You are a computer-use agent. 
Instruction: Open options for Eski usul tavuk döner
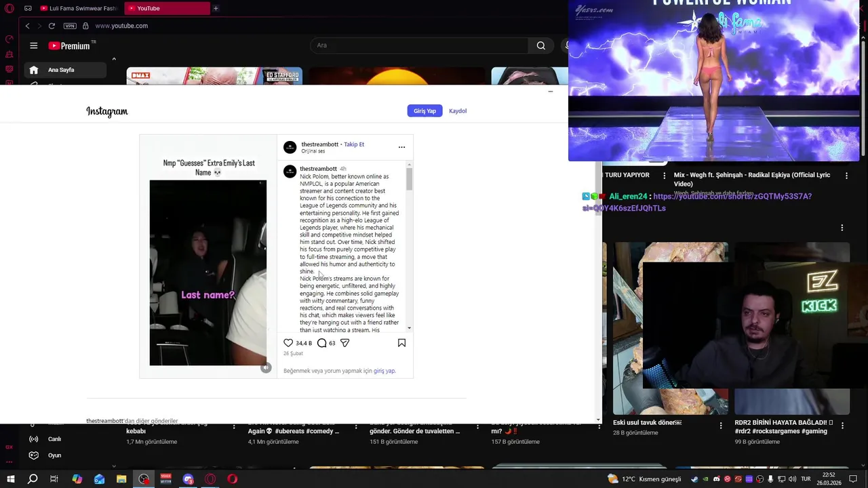click(x=720, y=426)
